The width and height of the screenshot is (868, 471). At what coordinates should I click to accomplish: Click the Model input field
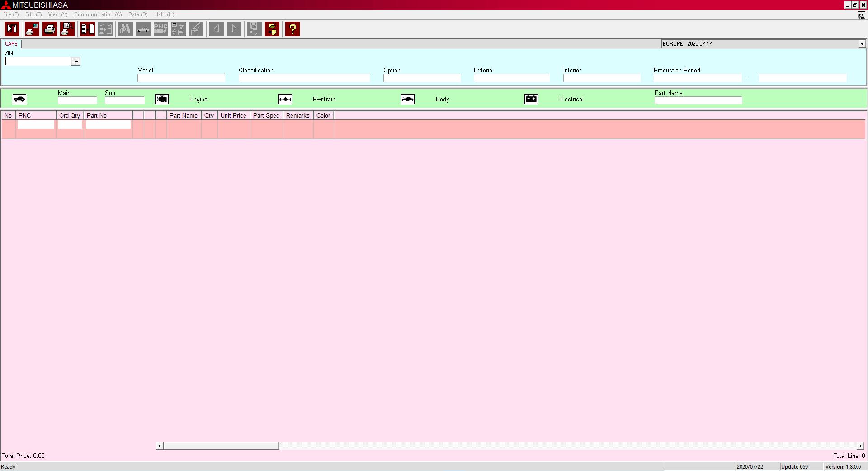(181, 78)
